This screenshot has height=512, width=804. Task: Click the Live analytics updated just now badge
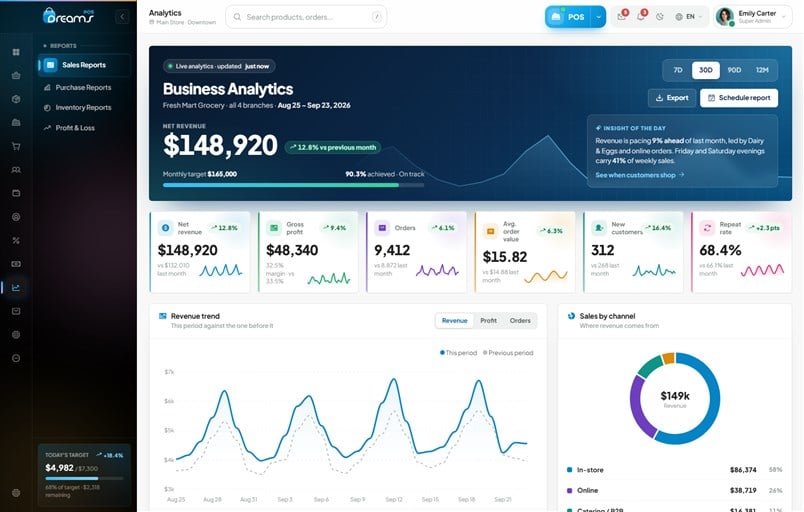[219, 66]
